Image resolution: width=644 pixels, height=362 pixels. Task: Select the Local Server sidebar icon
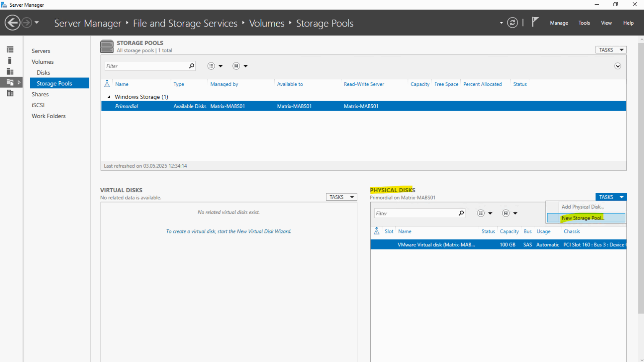pyautogui.click(x=10, y=60)
